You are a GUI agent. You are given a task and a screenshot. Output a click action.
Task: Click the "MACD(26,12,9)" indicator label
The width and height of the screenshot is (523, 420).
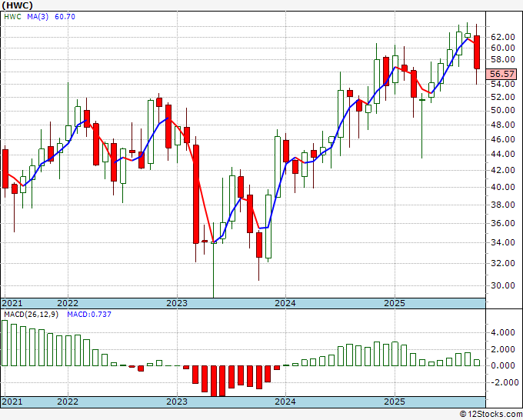pyautogui.click(x=31, y=315)
